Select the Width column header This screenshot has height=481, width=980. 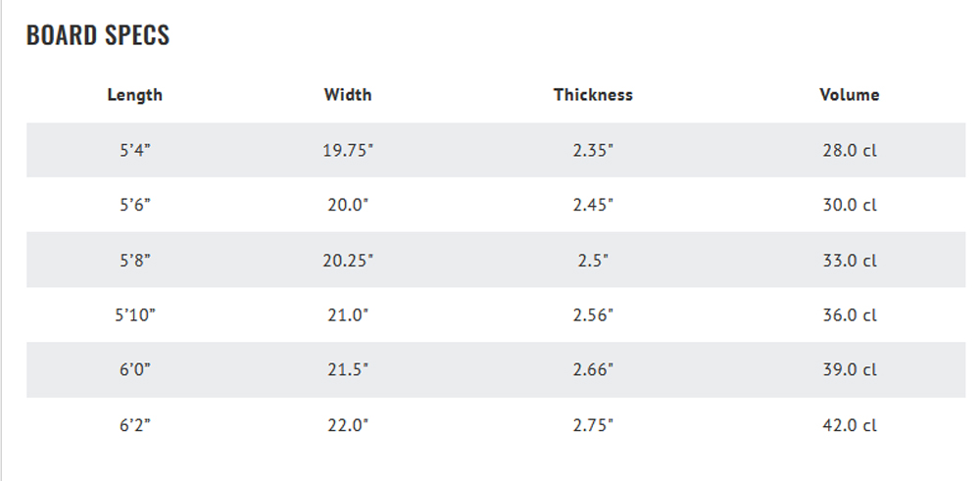click(348, 95)
